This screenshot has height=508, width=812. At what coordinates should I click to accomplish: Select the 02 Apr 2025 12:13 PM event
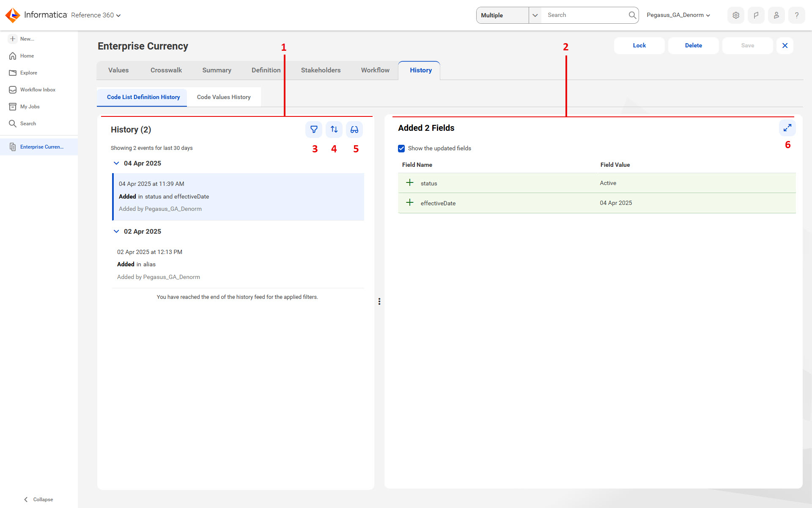[238, 264]
